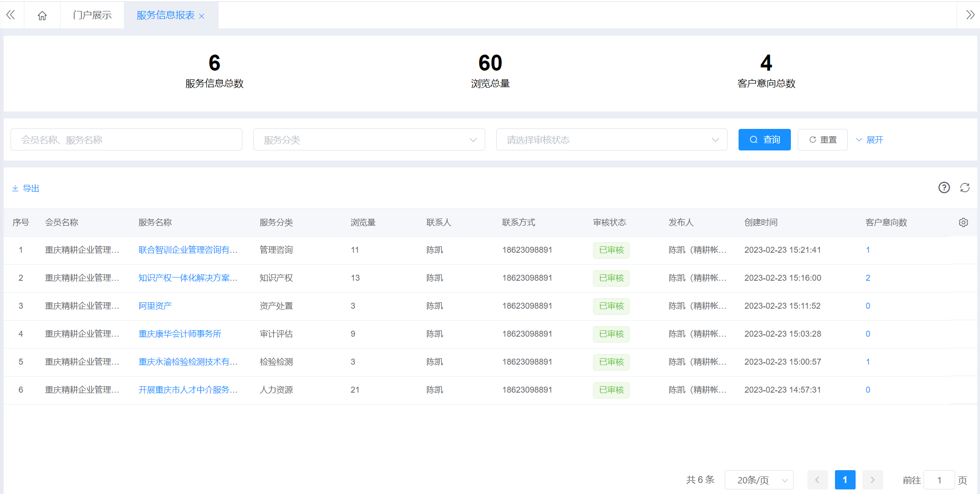Viewport: 980px width, 494px height.
Task: Refresh the table with the reload icon
Action: pos(965,188)
